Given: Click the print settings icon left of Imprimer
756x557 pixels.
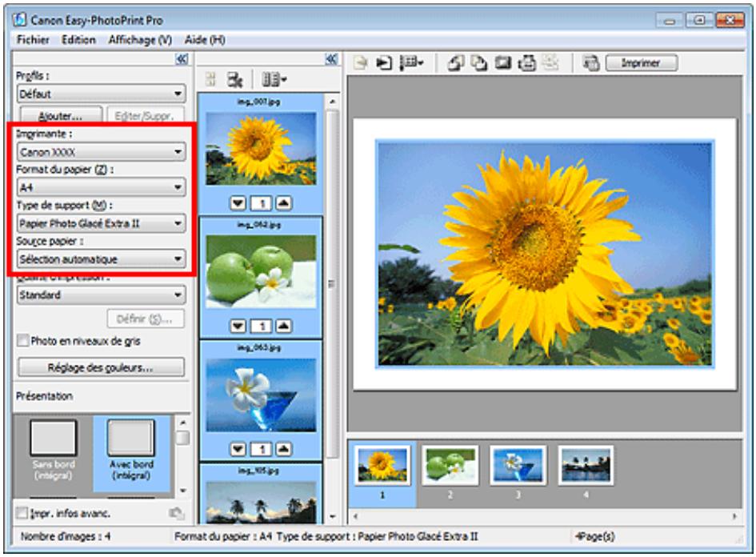Looking at the screenshot, I should 590,63.
